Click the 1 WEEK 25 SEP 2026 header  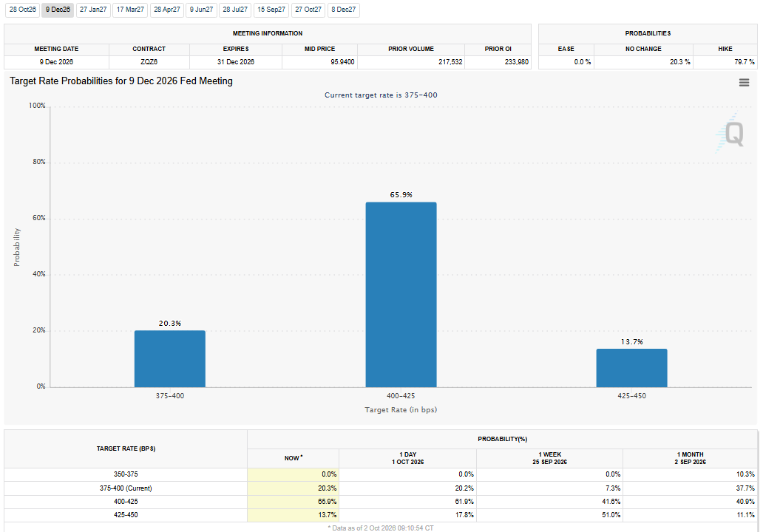[549, 458]
